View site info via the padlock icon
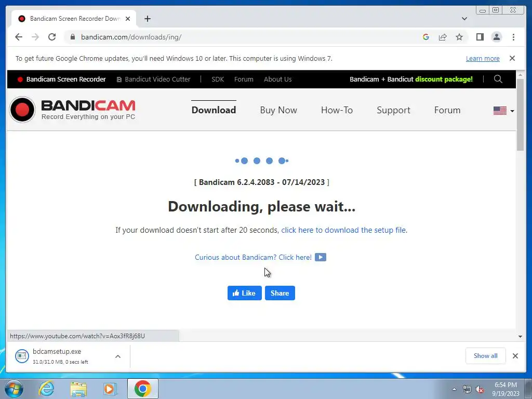 coord(73,37)
